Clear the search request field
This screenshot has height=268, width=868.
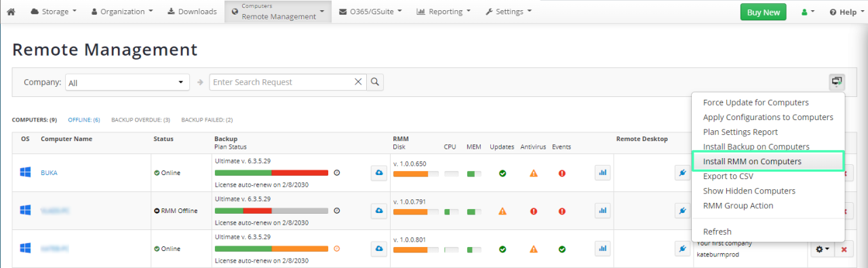(358, 82)
